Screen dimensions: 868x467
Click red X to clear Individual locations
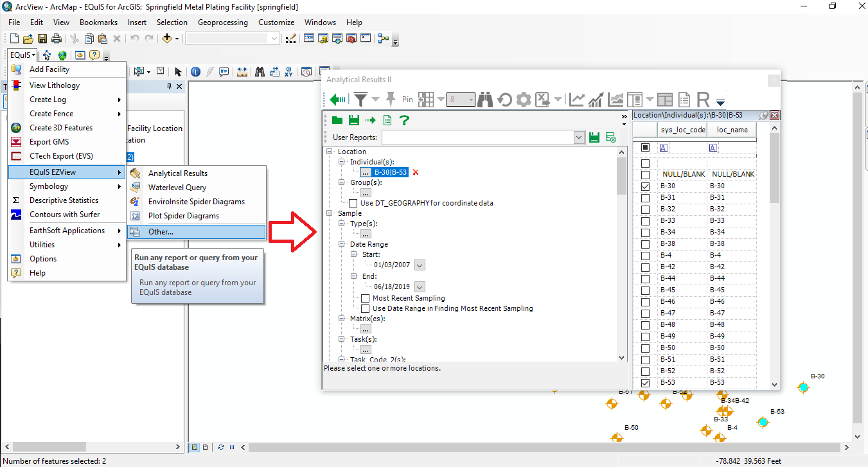pos(416,172)
